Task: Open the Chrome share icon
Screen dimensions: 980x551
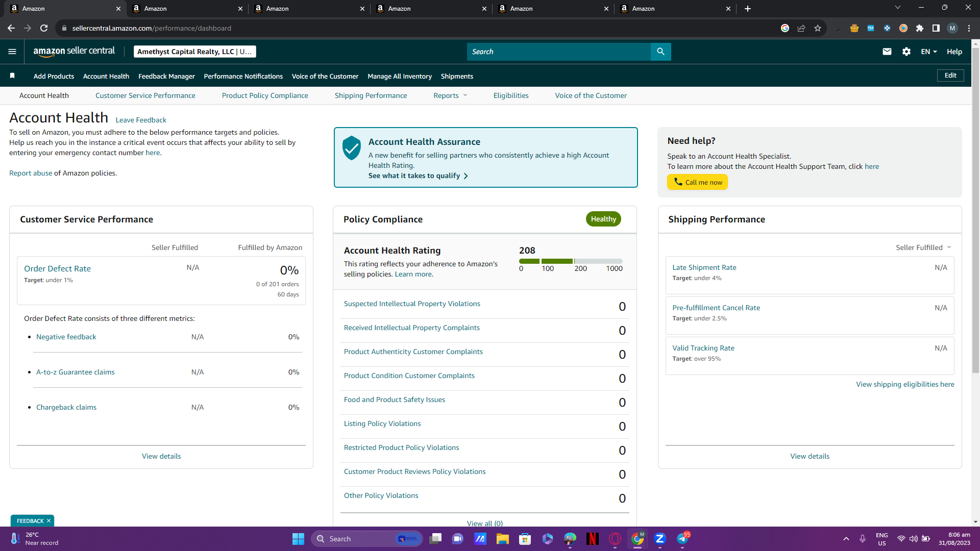Action: 801,28
